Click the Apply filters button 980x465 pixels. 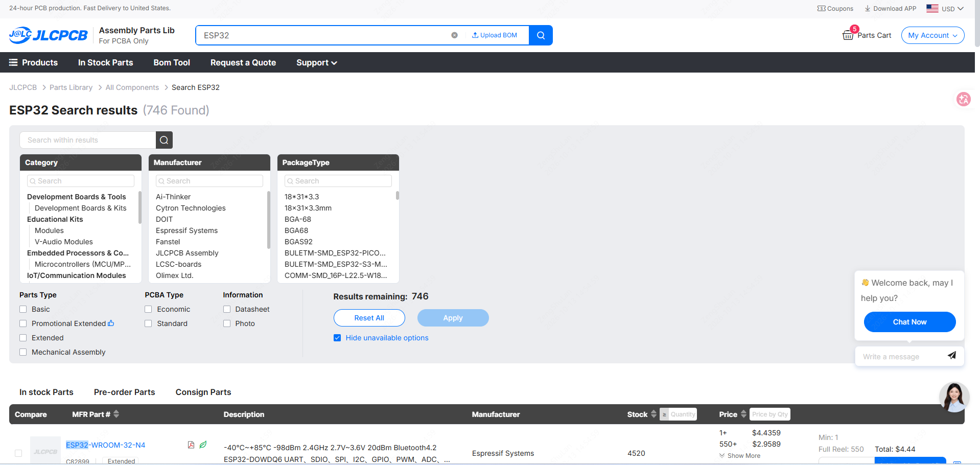pyautogui.click(x=453, y=318)
